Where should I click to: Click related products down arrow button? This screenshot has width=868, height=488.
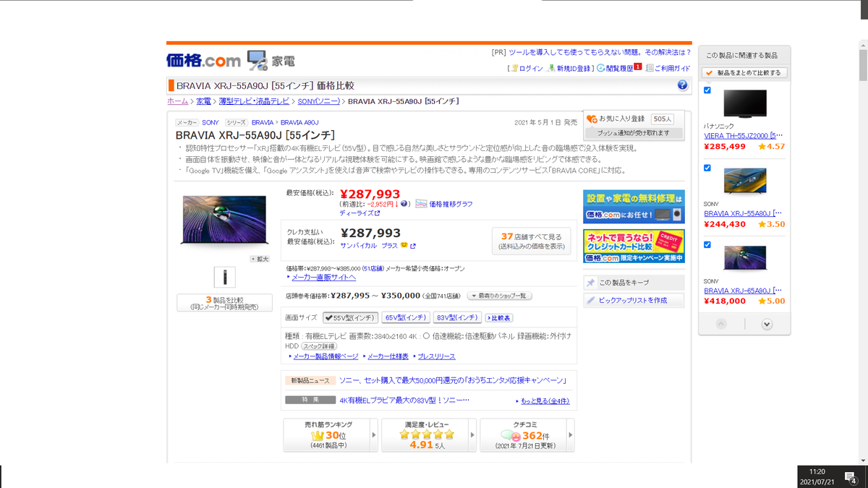tap(767, 325)
